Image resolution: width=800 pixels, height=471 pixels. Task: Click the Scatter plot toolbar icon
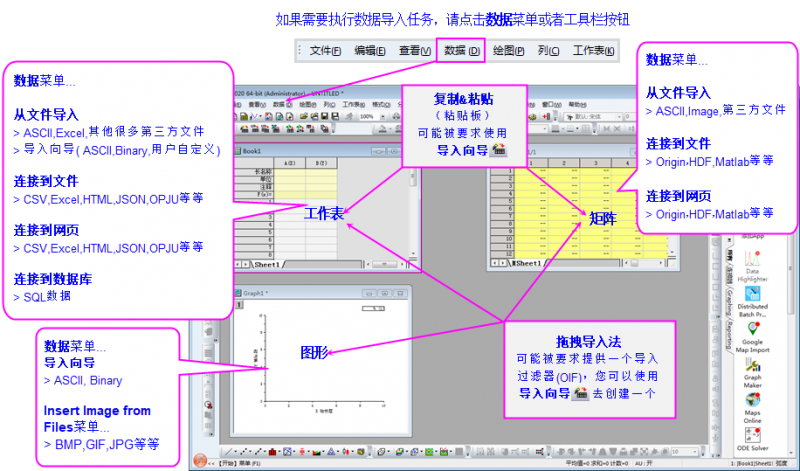point(243,452)
